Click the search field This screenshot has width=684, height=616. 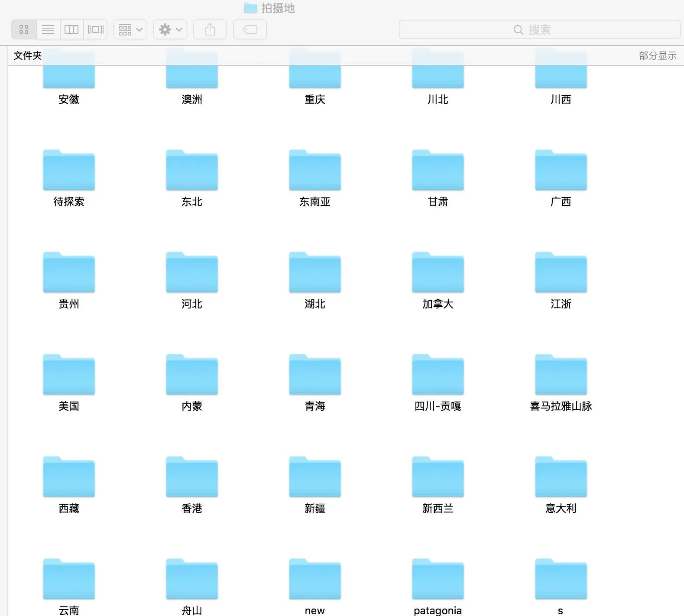pyautogui.click(x=539, y=29)
